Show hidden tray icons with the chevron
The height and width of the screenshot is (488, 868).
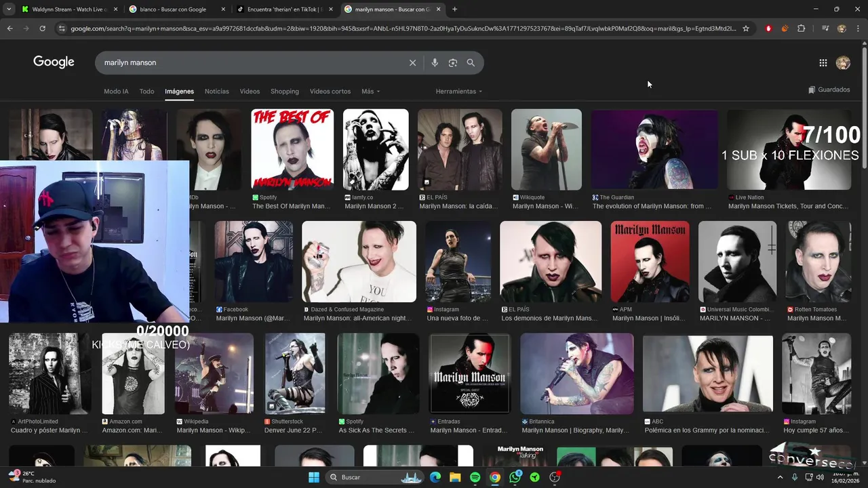point(780,477)
